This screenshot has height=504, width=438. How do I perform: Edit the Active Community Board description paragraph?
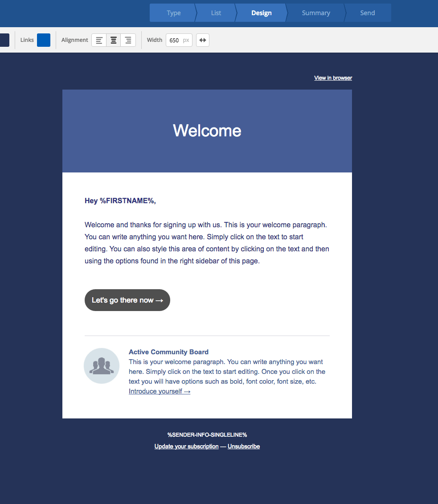coord(227,372)
